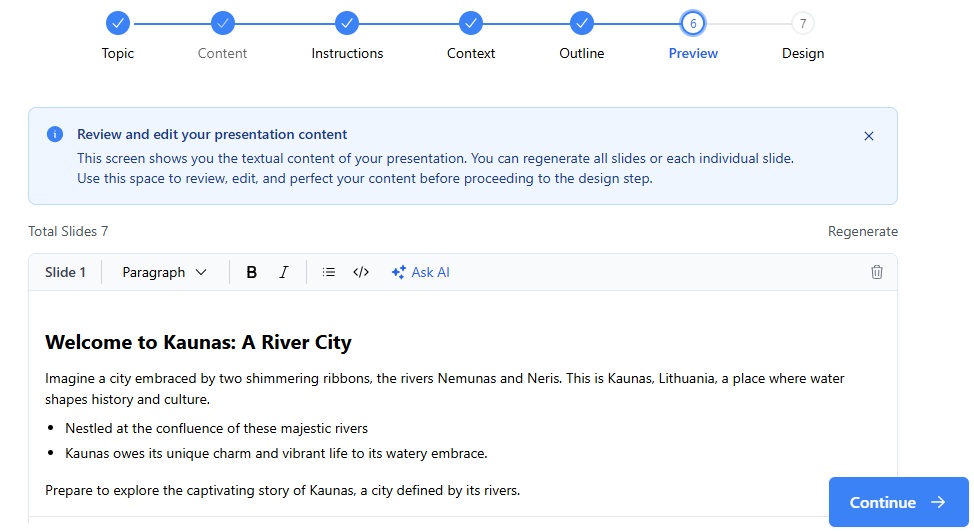974x532 pixels.
Task: Advance to the Design step 7
Action: pos(803,23)
